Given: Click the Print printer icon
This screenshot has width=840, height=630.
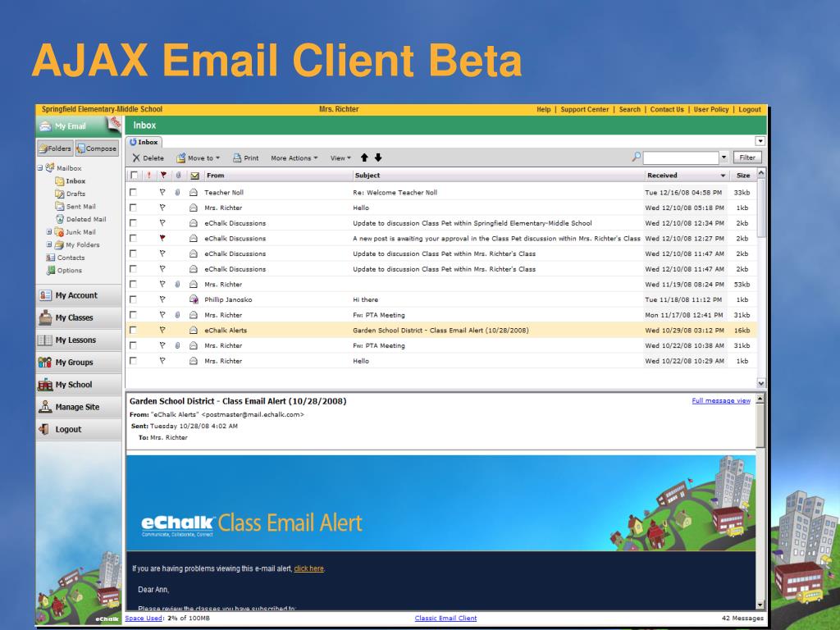Looking at the screenshot, I should pos(237,158).
